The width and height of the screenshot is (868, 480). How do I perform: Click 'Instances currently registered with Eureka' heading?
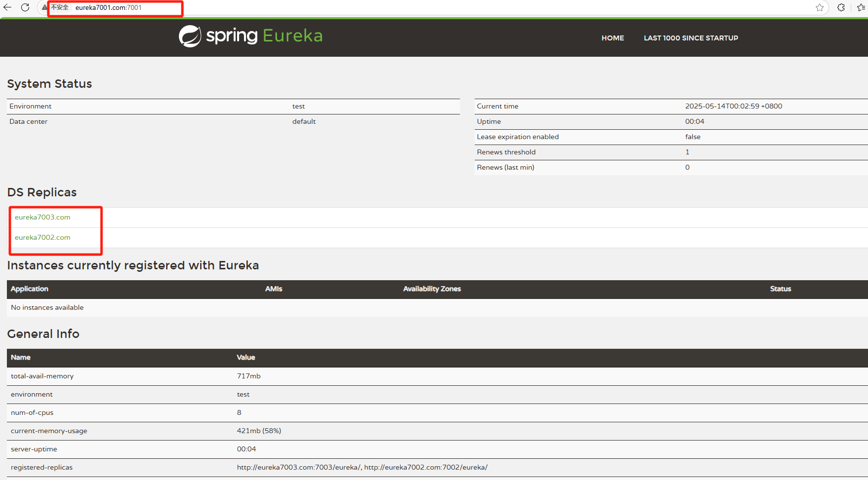pos(133,265)
